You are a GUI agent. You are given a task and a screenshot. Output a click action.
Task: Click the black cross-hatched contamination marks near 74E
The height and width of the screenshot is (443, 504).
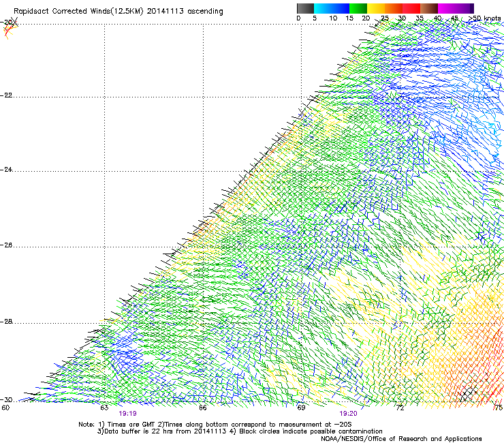click(x=469, y=393)
